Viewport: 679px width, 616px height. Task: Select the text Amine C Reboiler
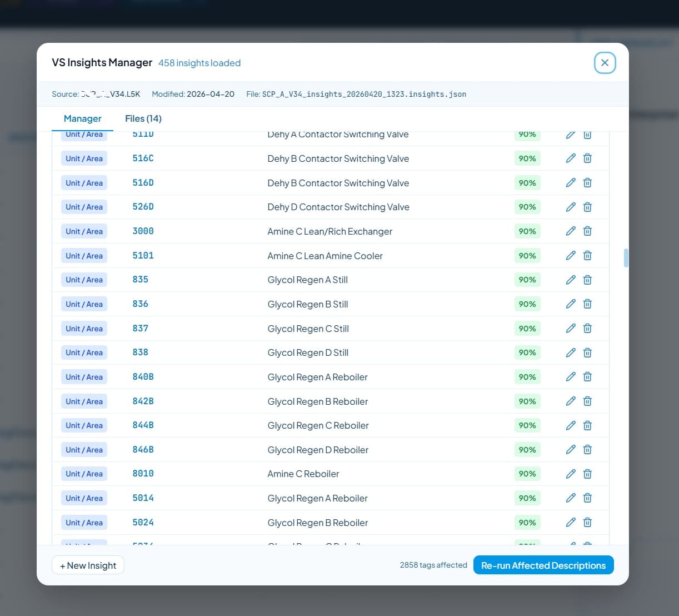(x=303, y=474)
